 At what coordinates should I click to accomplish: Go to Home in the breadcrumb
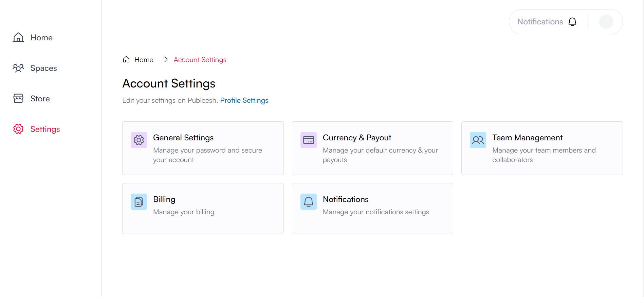pyautogui.click(x=144, y=60)
